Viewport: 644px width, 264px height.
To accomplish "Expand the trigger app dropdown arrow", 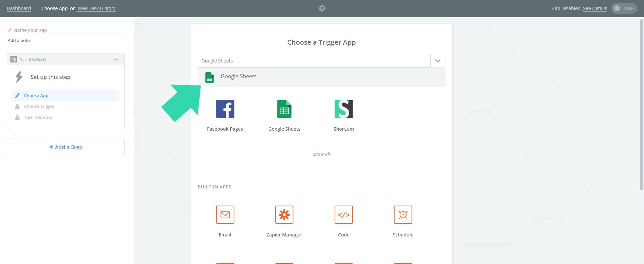I will click(438, 61).
